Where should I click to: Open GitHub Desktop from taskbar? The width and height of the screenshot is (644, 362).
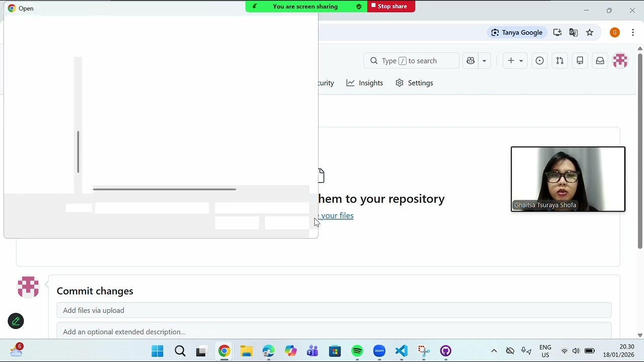click(x=446, y=351)
